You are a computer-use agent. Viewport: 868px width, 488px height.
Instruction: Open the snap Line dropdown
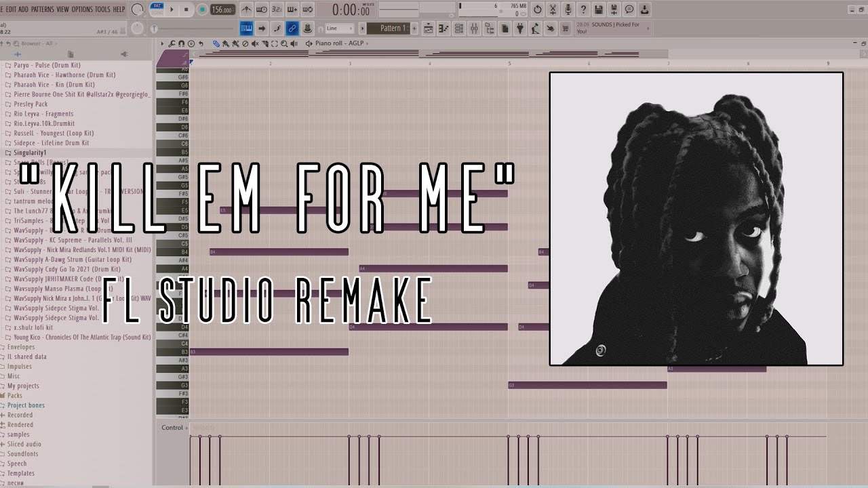(339, 28)
